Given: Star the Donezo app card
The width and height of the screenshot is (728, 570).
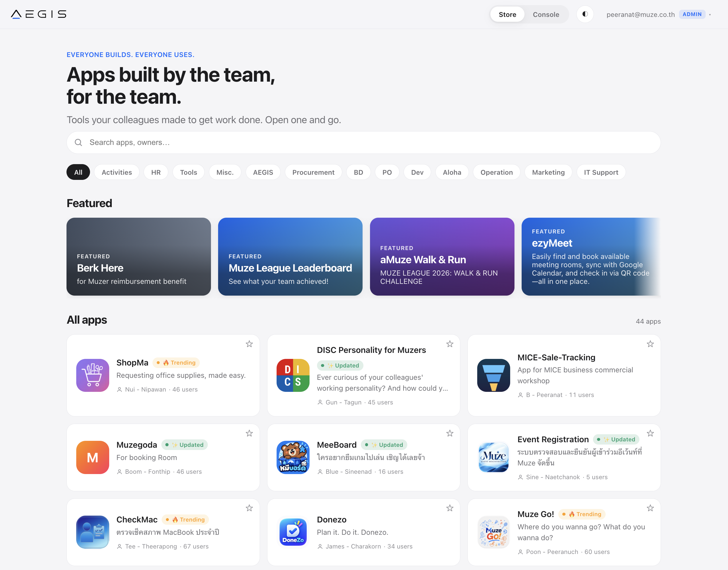Looking at the screenshot, I should coord(450,508).
